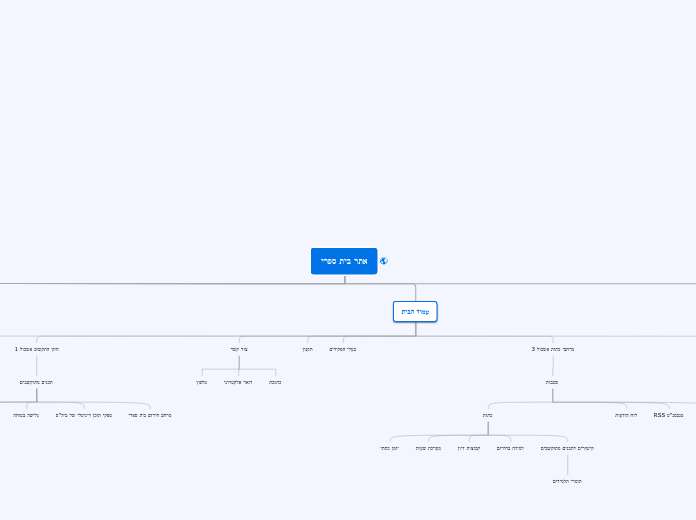Screen dimensions: 696x520
Task: Select the root node אתר בית ספרי
Action: 344,261
